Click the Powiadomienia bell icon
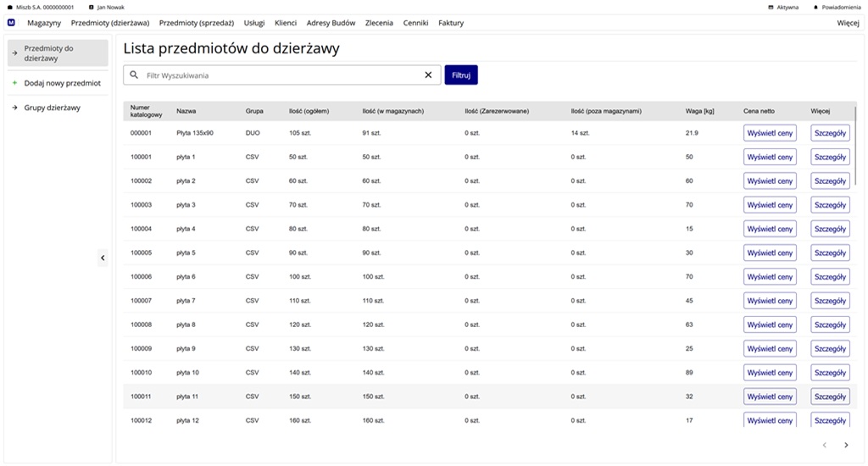The height and width of the screenshot is (466, 868). pyautogui.click(x=815, y=7)
